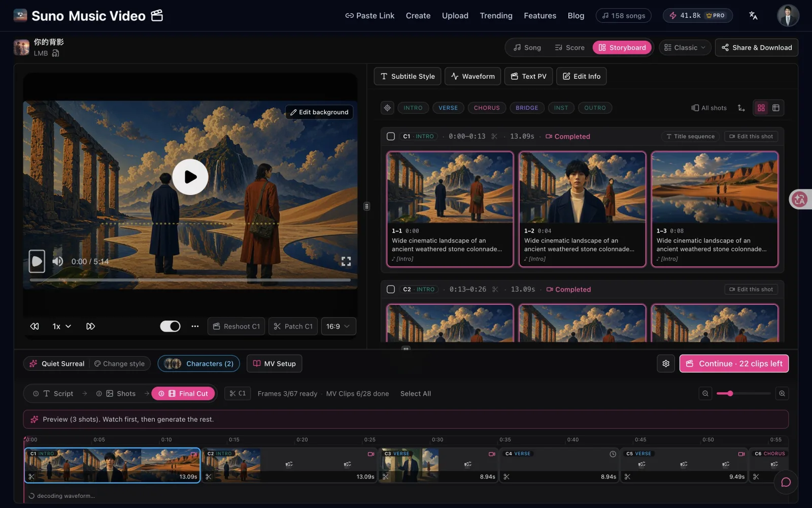Switch to grid view of shots
This screenshot has height=508, width=812.
[x=761, y=108]
